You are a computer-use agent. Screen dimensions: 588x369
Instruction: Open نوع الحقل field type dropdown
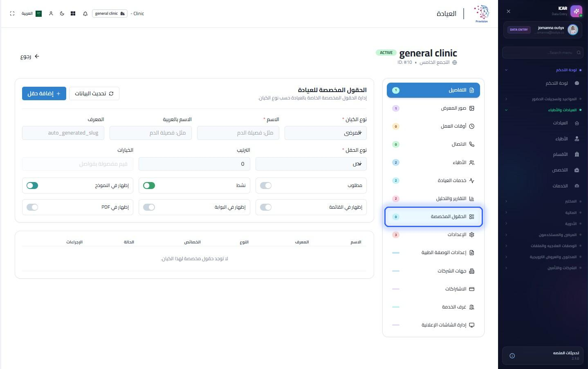coord(311,164)
